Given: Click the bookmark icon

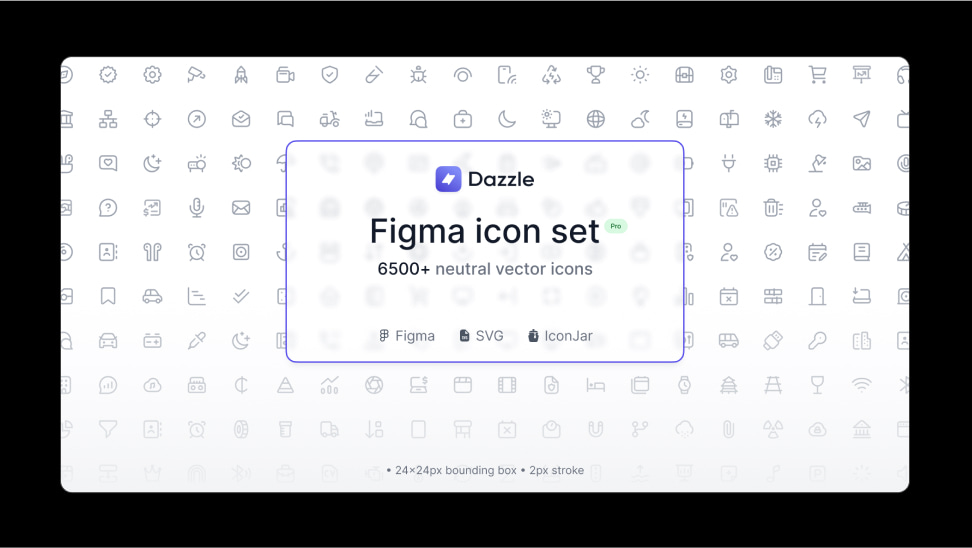Looking at the screenshot, I should pos(108,296).
